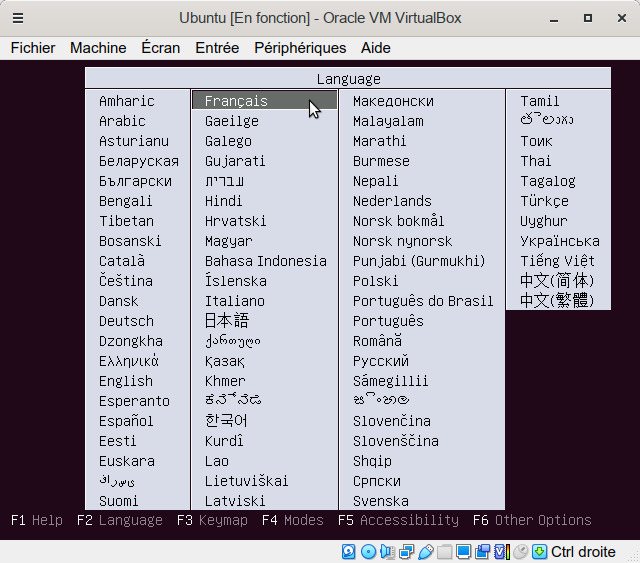Click the mouse integration status icon
640x563 pixels.
tap(520, 551)
